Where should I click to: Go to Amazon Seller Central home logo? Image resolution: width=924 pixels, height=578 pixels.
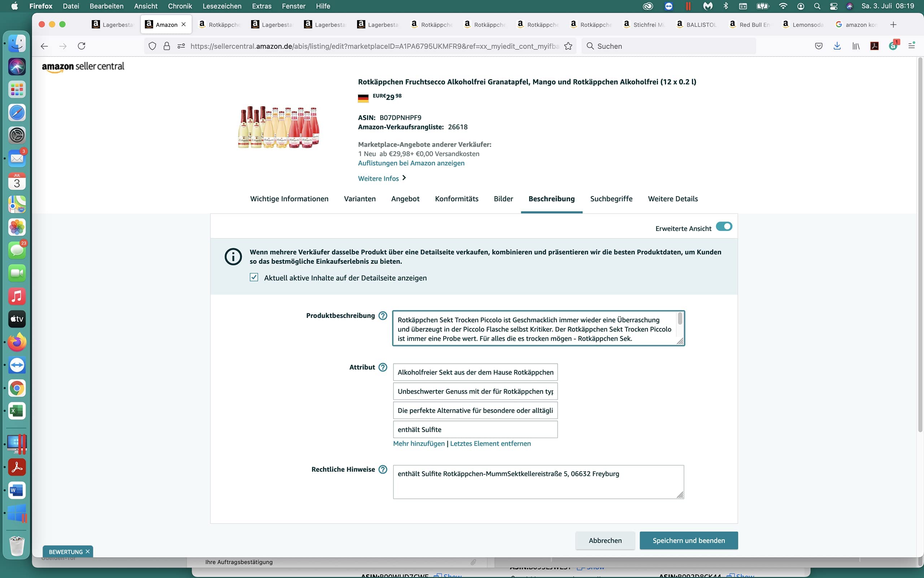pos(83,66)
